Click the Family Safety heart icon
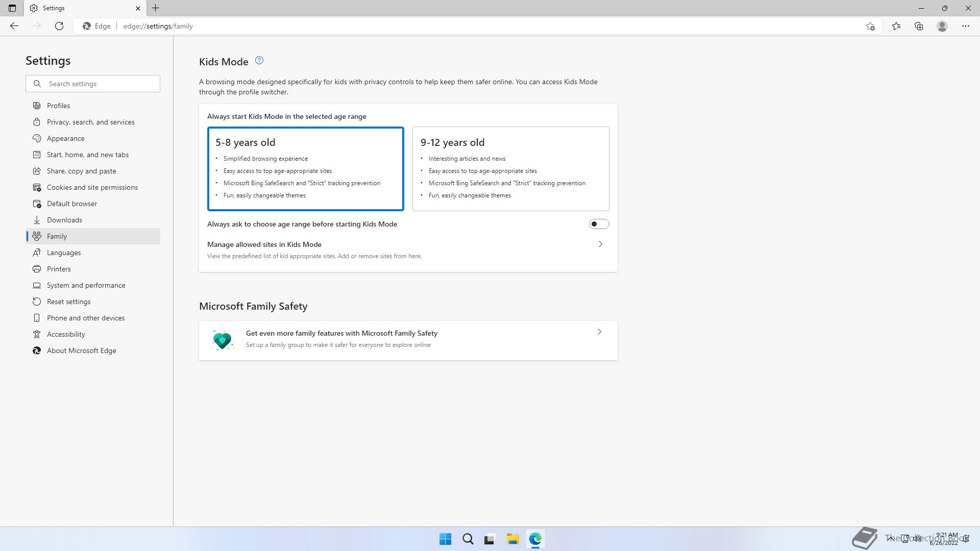Screen dimensions: 980x551 coord(222,340)
